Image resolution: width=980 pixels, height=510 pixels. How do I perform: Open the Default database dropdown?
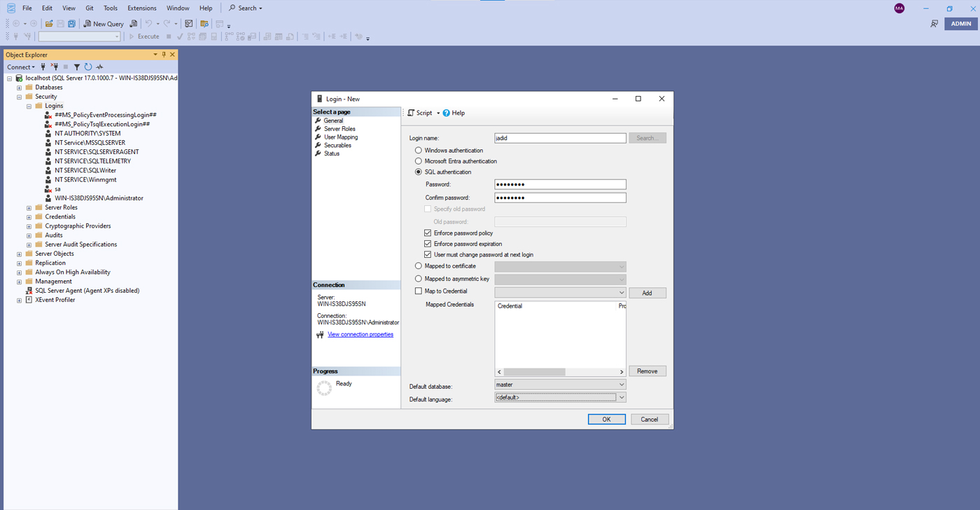[622, 384]
